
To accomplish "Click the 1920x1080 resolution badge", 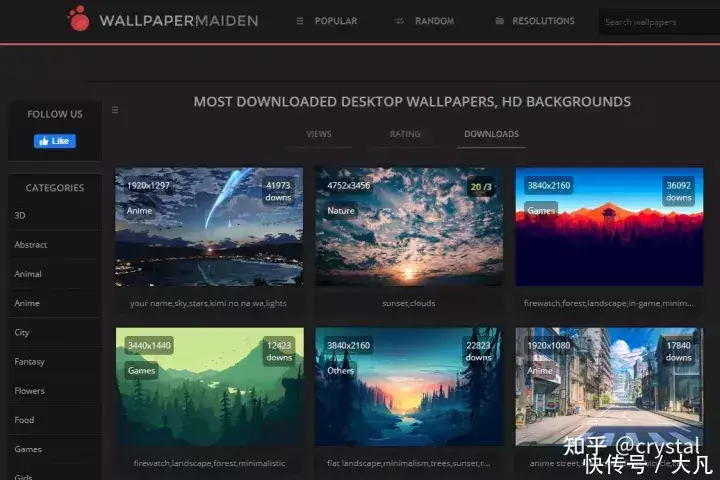I will (549, 345).
